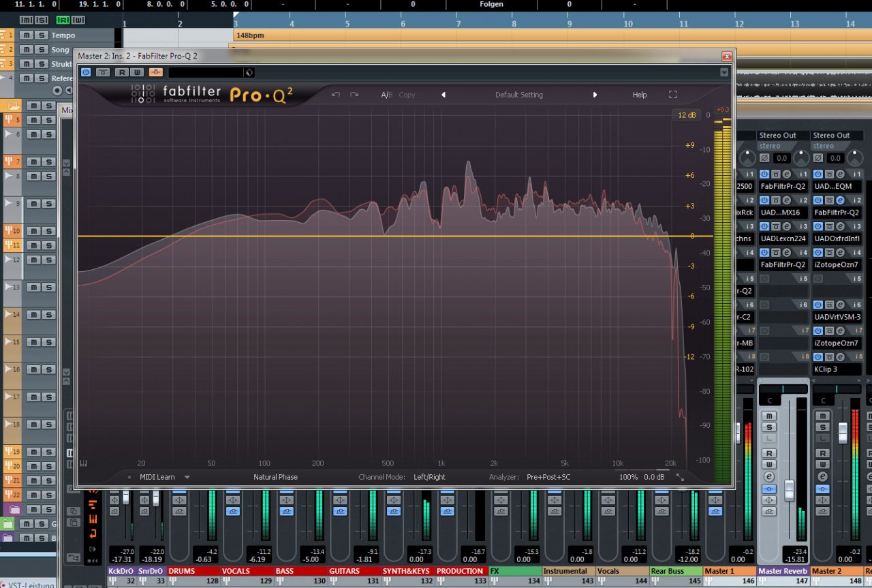Solo the Struktur marker track
872x588 pixels.
tap(42, 64)
